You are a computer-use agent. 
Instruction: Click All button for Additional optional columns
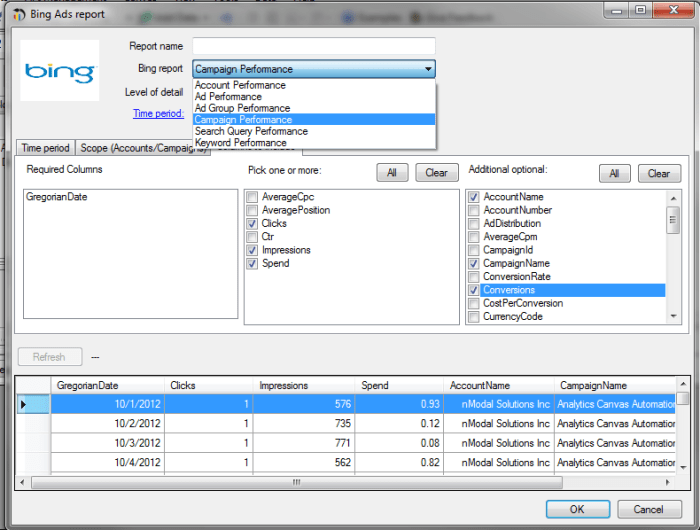pos(614,174)
